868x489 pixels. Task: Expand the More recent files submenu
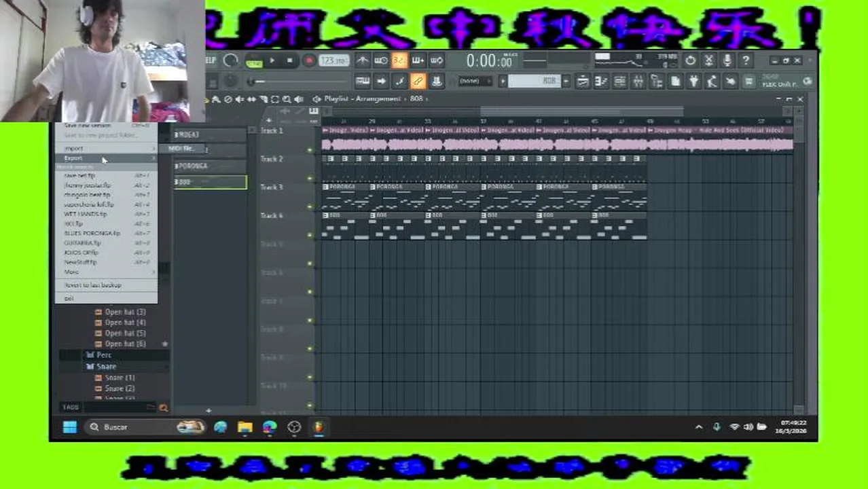[106, 272]
